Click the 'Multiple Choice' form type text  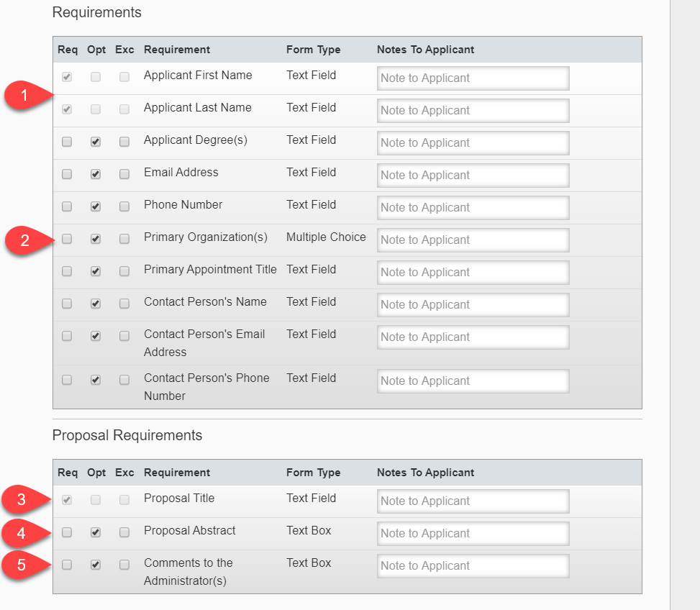(326, 237)
